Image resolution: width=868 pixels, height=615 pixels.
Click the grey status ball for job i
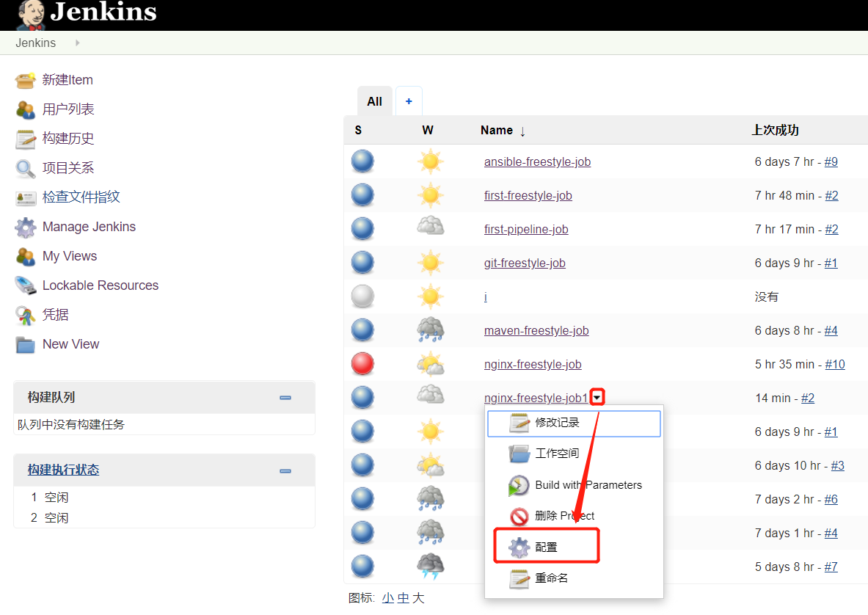tap(362, 296)
